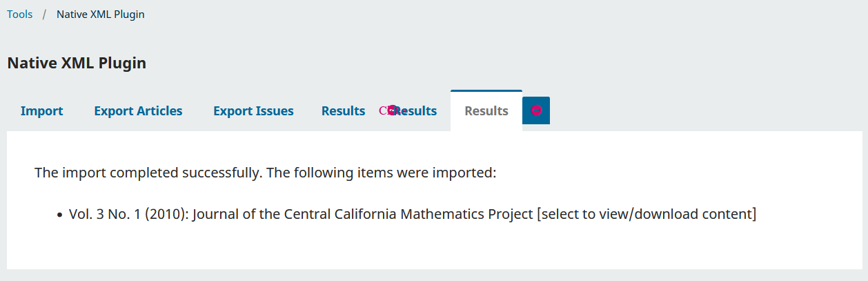Click the pink remove icon on the middle Results tab

pos(393,110)
